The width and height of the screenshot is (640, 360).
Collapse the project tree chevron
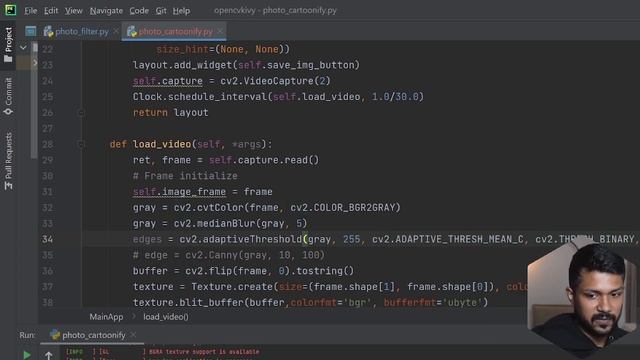point(23,48)
